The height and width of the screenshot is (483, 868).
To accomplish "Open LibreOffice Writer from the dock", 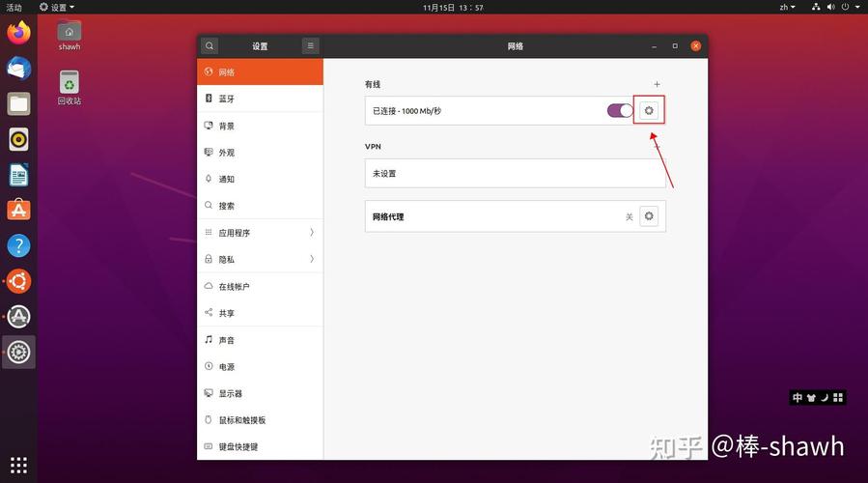I will [x=18, y=175].
